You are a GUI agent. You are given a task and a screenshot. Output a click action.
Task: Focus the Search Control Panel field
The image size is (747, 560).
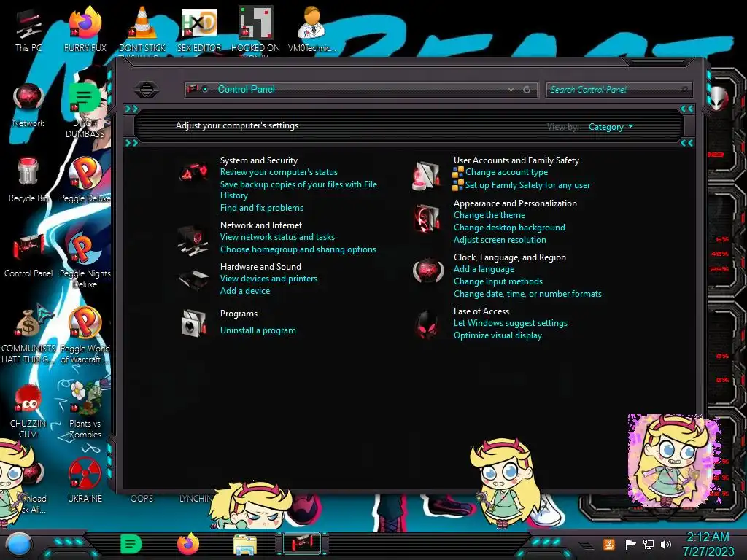(x=619, y=90)
